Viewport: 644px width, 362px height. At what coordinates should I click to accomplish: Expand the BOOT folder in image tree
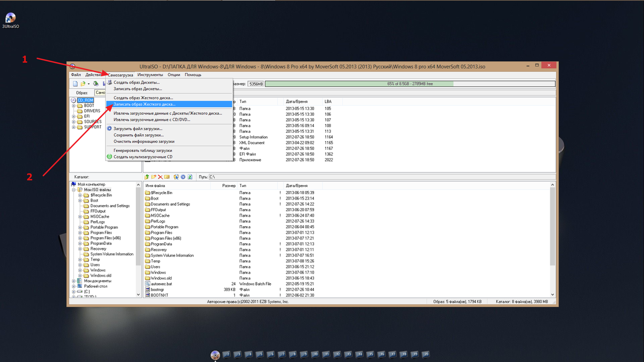click(x=74, y=106)
